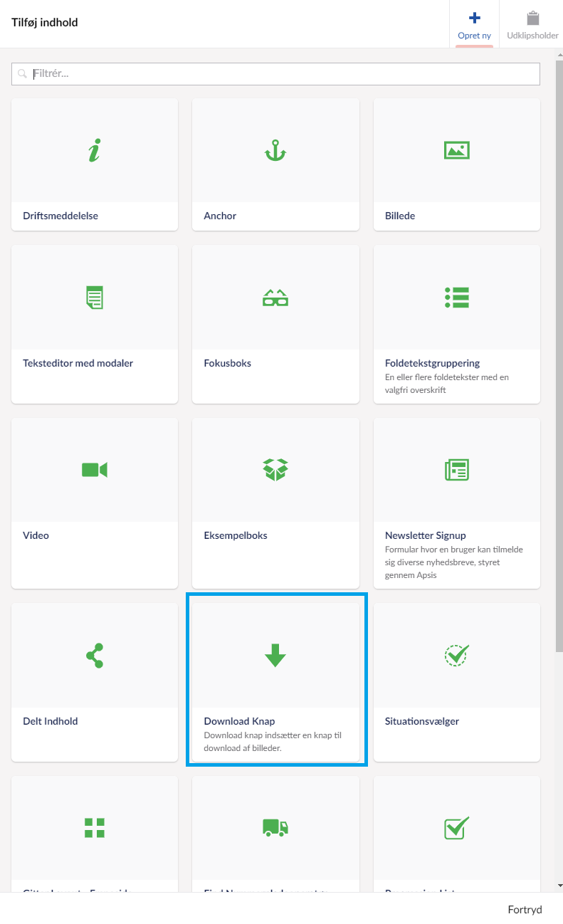Select the Download Knap arrow icon
The height and width of the screenshot is (924, 563).
point(275,655)
